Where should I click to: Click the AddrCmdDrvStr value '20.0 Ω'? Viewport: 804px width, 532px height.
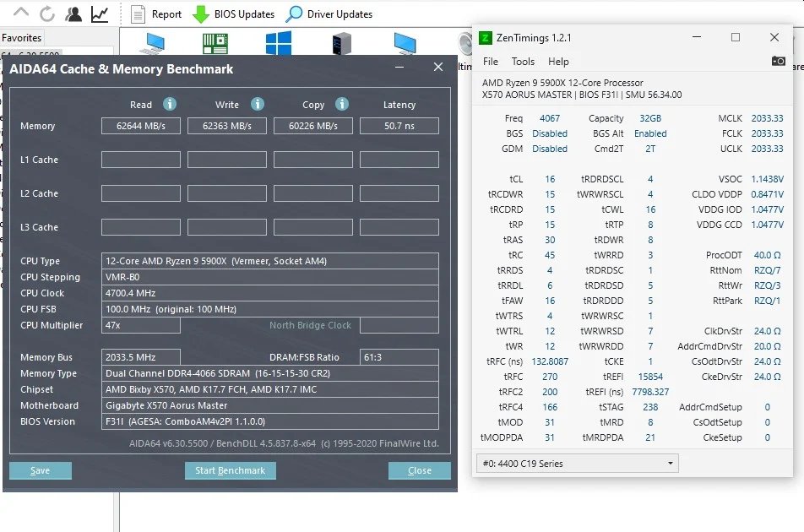pyautogui.click(x=767, y=346)
